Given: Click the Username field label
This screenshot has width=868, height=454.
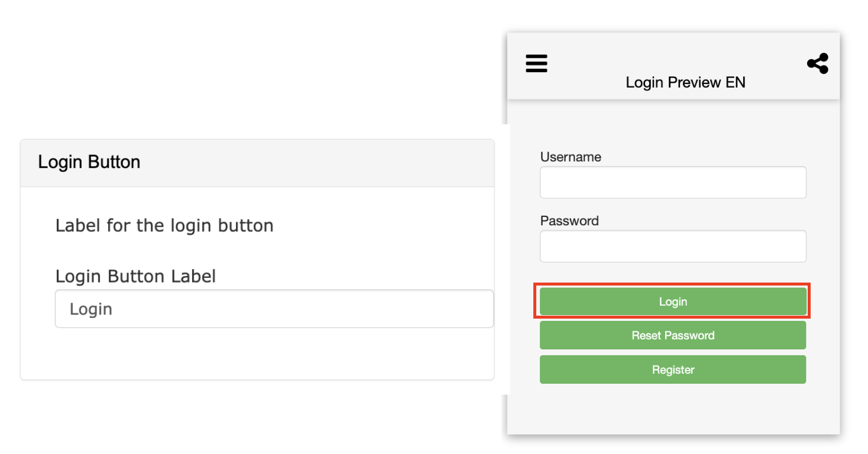Looking at the screenshot, I should (571, 157).
